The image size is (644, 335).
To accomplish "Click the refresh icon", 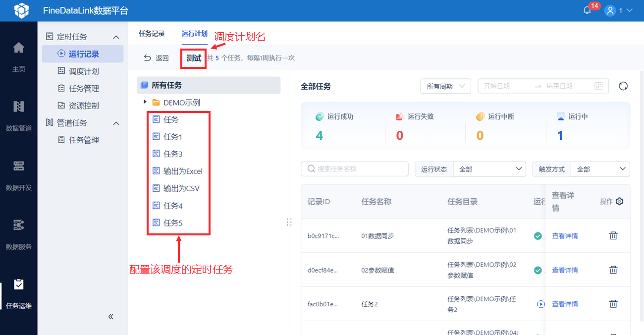I will [623, 86].
